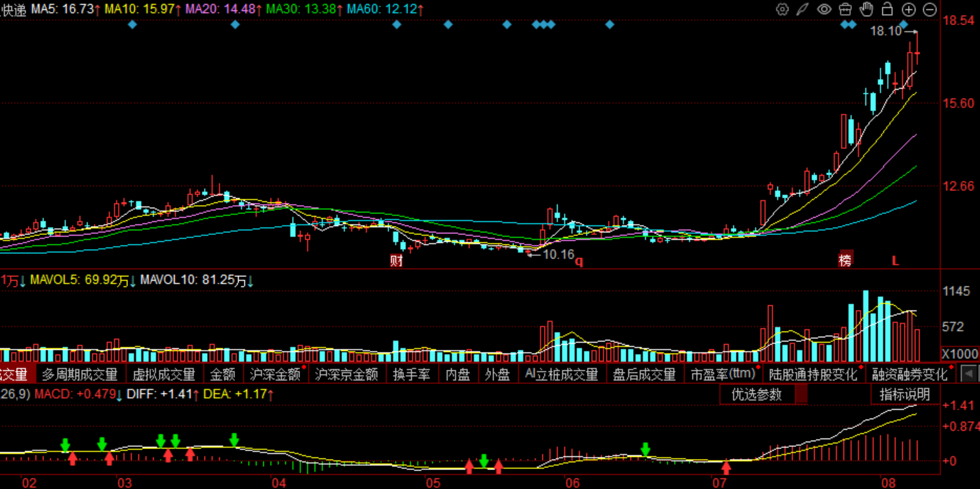980x489 pixels.
Task: Click the blue diamond beside the 18.10 label
Action: click(x=904, y=25)
